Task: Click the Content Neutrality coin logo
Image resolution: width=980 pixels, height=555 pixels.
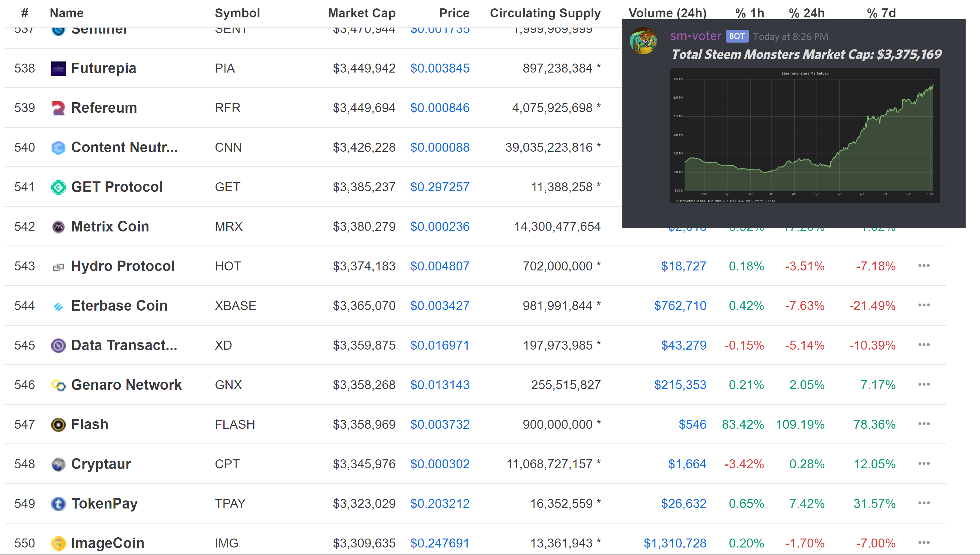Action: point(58,148)
